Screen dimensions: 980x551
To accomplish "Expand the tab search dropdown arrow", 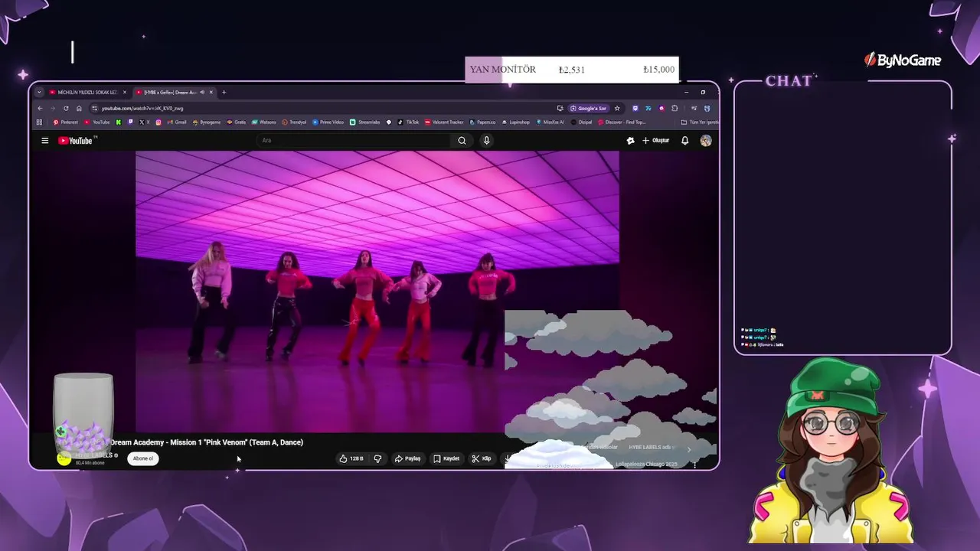I will (x=39, y=93).
